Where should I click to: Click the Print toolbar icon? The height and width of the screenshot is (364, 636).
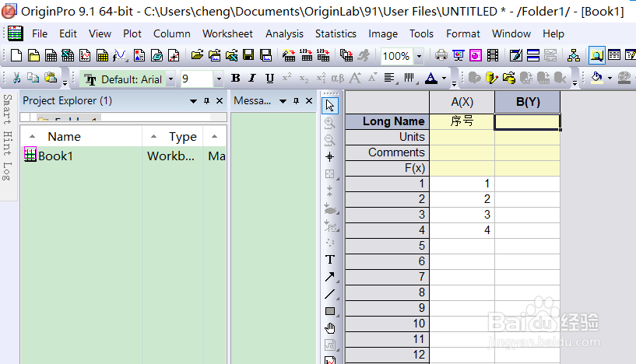click(x=441, y=55)
